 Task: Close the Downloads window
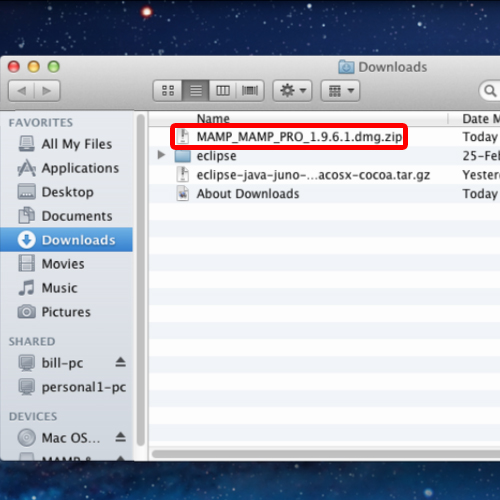click(x=14, y=67)
